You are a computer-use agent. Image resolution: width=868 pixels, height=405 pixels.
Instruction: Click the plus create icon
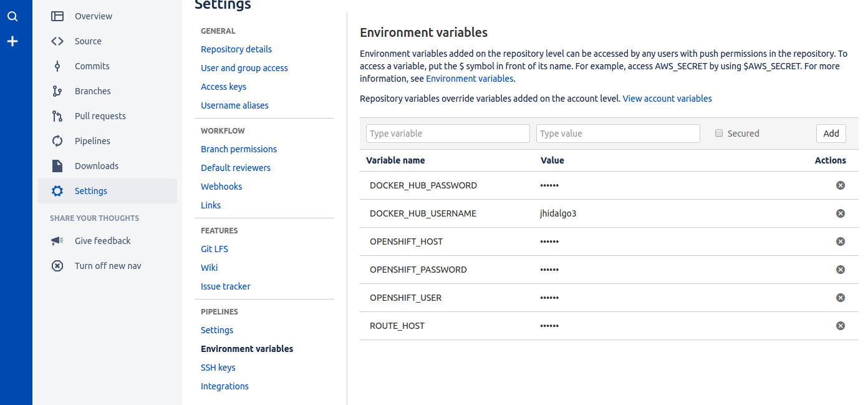12,42
